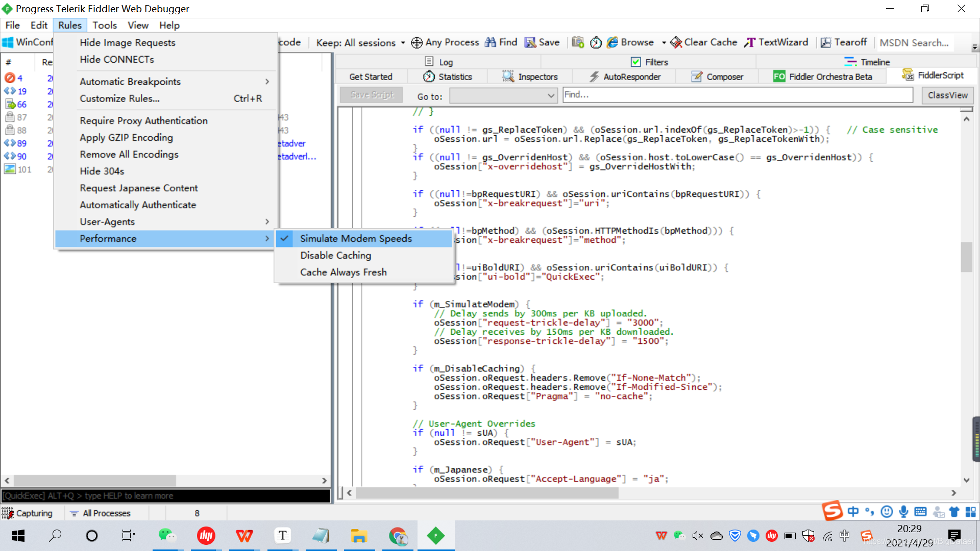Click the Find binoculars icon
Screen dimensions: 980x551
coord(491,42)
